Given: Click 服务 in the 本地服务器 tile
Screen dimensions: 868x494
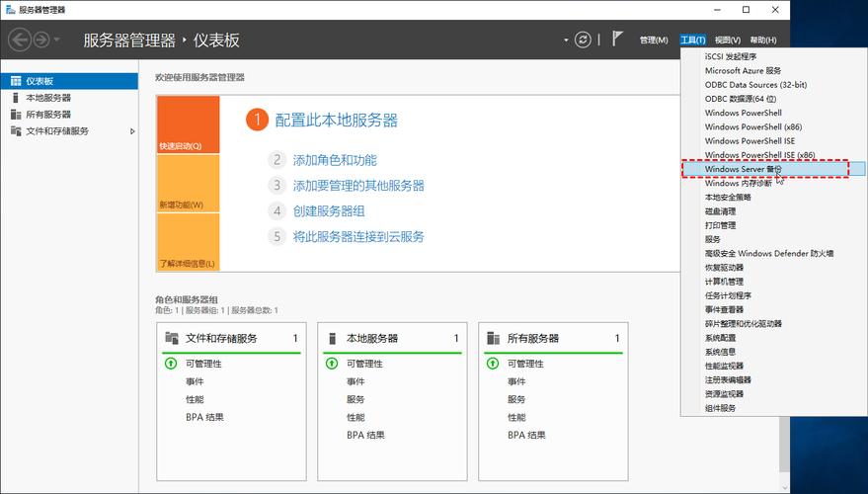Looking at the screenshot, I should tap(355, 399).
